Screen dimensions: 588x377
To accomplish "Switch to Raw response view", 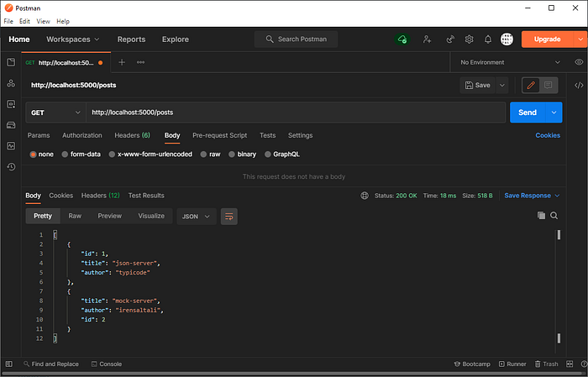I will [75, 216].
